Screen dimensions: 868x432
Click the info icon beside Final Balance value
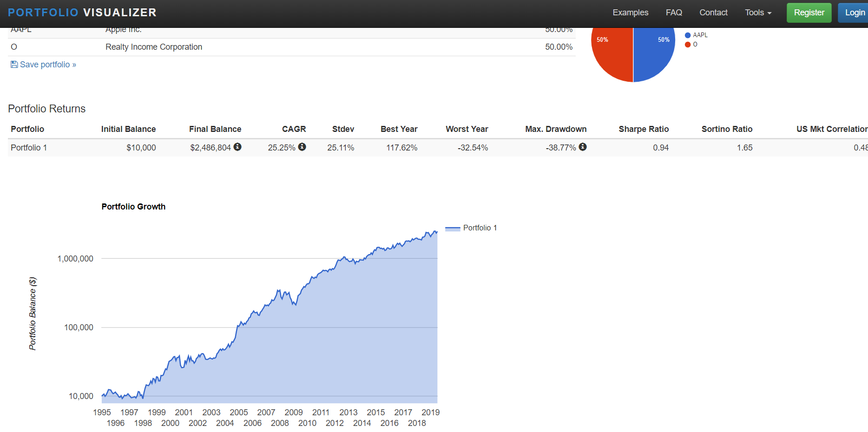click(x=237, y=147)
